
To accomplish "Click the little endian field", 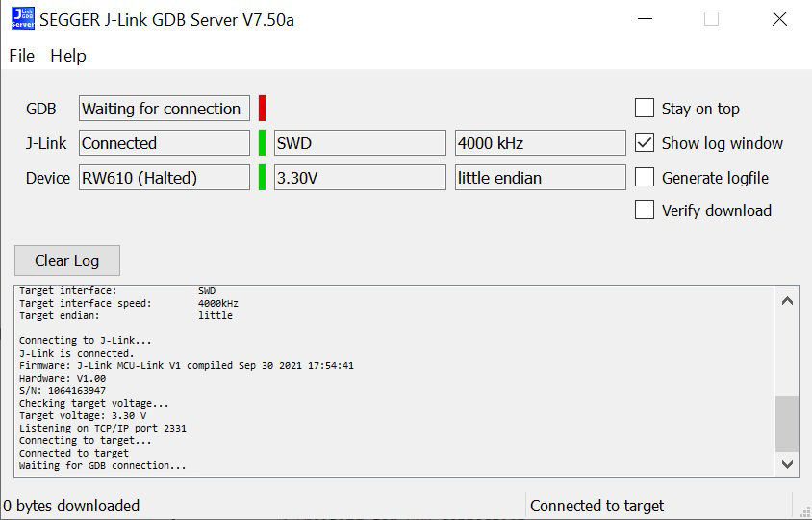I will pos(540,178).
